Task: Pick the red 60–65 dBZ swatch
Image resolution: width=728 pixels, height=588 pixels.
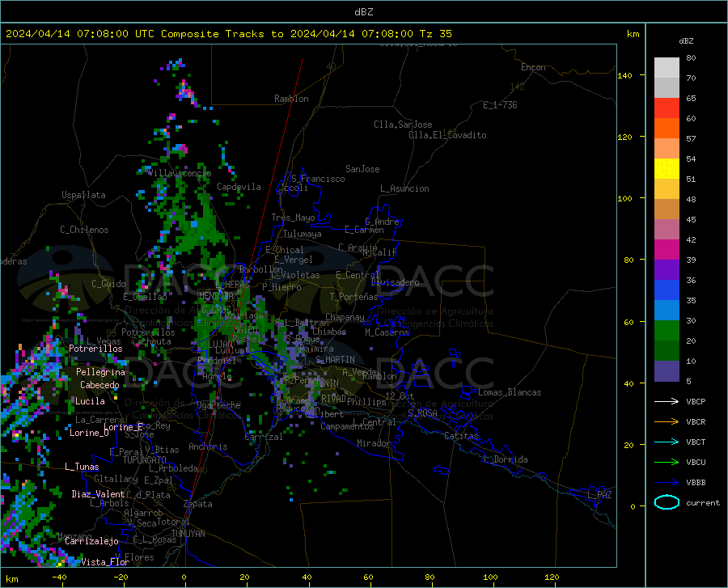Action: click(667, 108)
